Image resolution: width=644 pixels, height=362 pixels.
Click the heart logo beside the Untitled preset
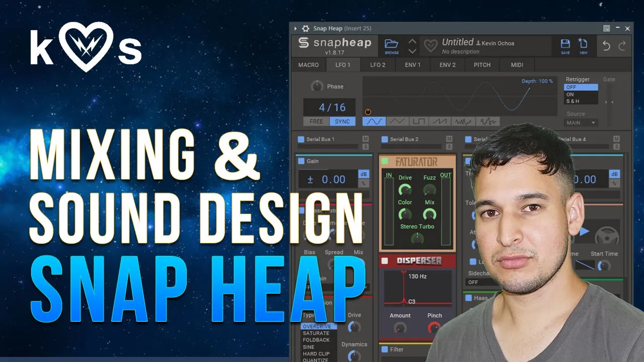pos(430,46)
